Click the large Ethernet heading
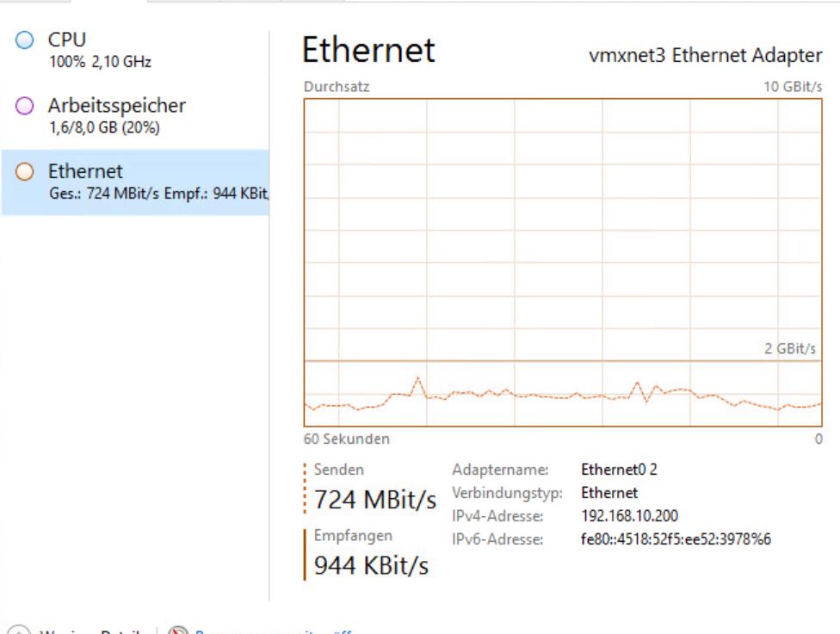This screenshot has height=634, width=840. tap(368, 51)
